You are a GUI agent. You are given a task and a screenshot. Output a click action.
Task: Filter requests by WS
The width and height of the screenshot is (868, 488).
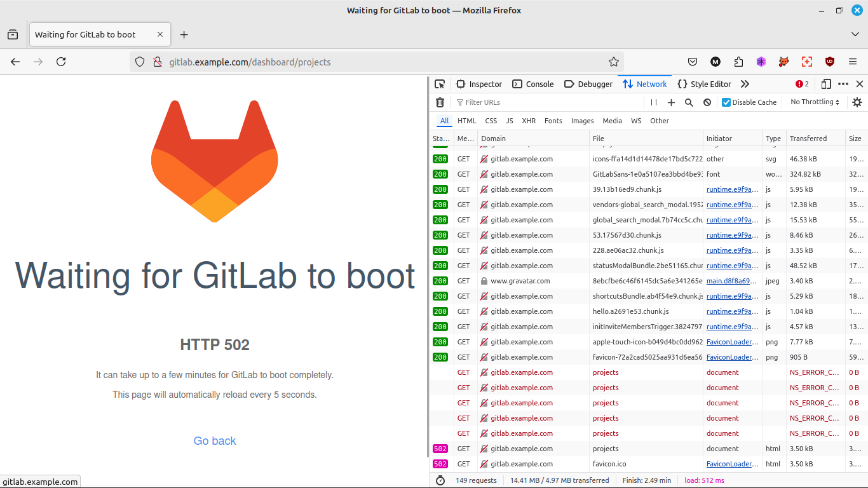(636, 121)
